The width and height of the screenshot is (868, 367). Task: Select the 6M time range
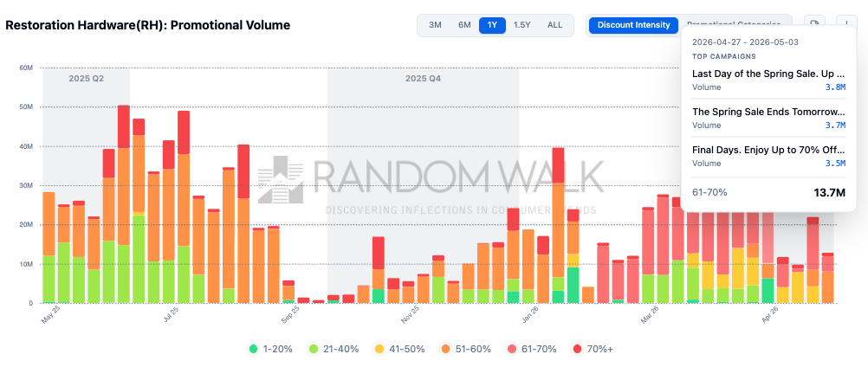[464, 25]
